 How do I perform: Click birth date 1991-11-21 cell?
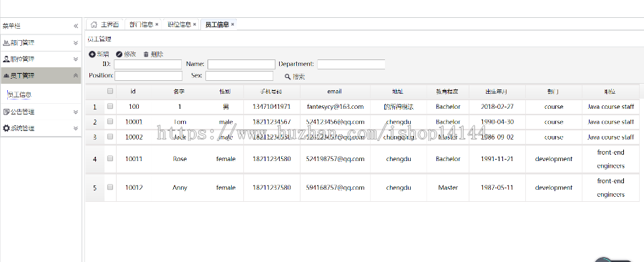[497, 158]
